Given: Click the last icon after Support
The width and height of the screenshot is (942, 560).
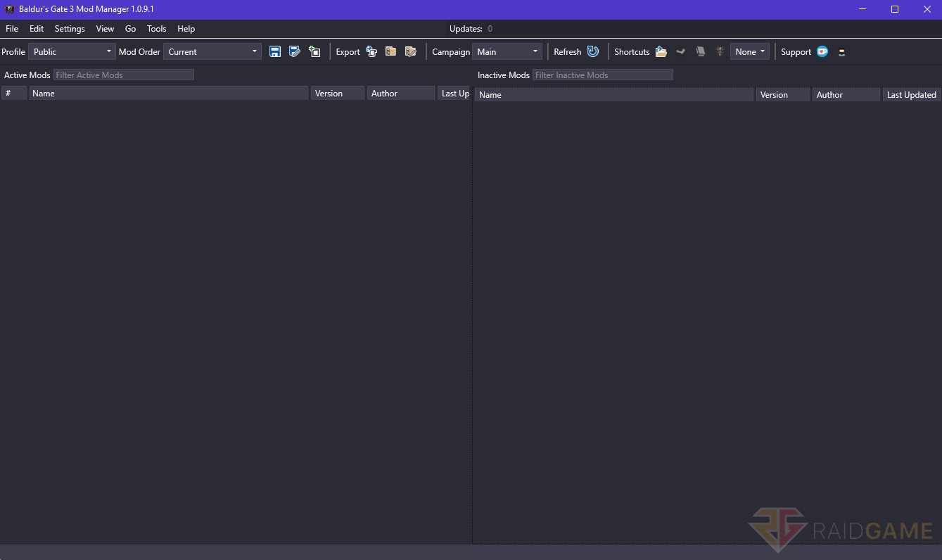Looking at the screenshot, I should click(x=842, y=51).
